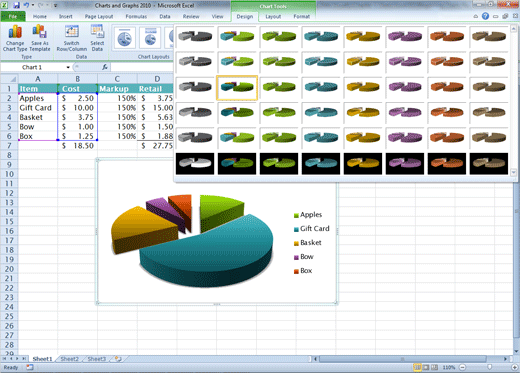Open the Select Data tool
The image size is (520, 373).
click(97, 38)
